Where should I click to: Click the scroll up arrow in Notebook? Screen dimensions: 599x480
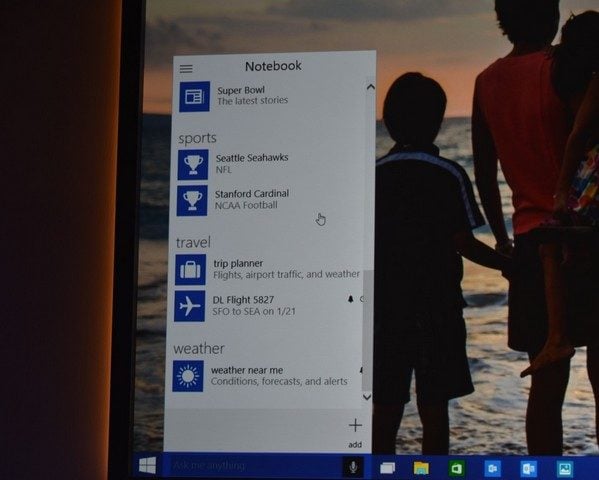(370, 87)
